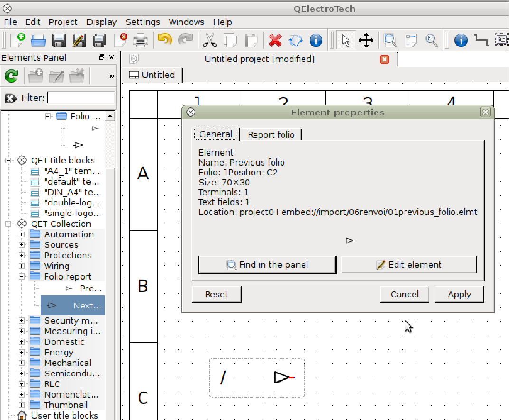This screenshot has height=420, width=509.
Task: Open the Project menu
Action: (63, 22)
